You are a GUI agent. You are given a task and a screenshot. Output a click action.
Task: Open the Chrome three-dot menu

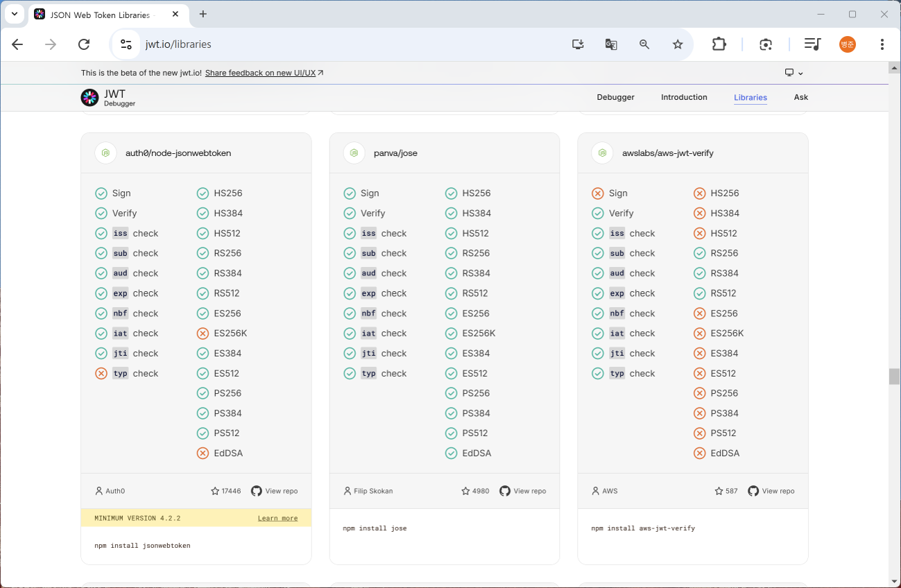pos(882,44)
